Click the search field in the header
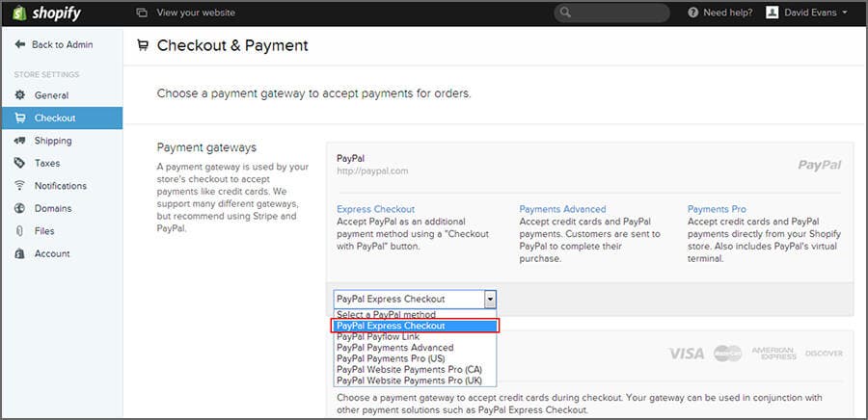This screenshot has width=868, height=420. click(x=612, y=13)
